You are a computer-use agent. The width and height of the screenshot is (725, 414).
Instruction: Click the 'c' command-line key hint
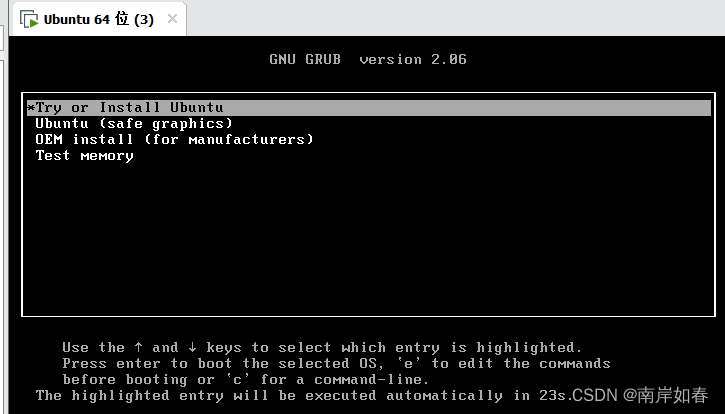238,379
